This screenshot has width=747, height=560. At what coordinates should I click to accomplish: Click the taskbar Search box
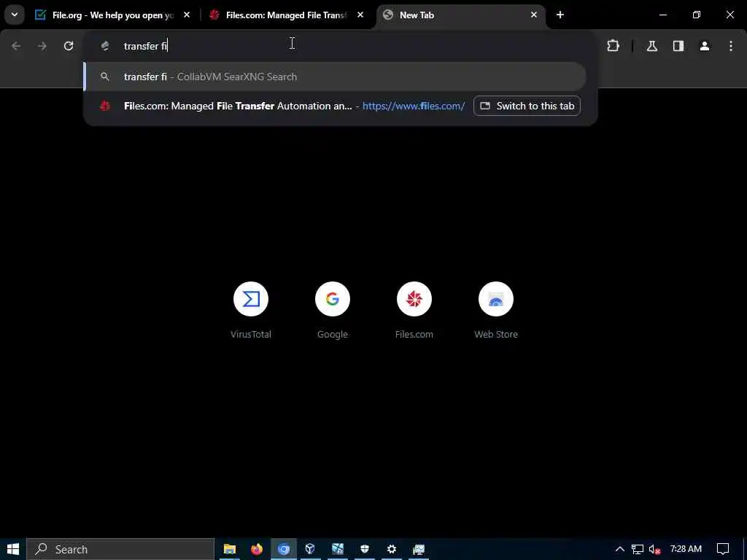pyautogui.click(x=120, y=549)
